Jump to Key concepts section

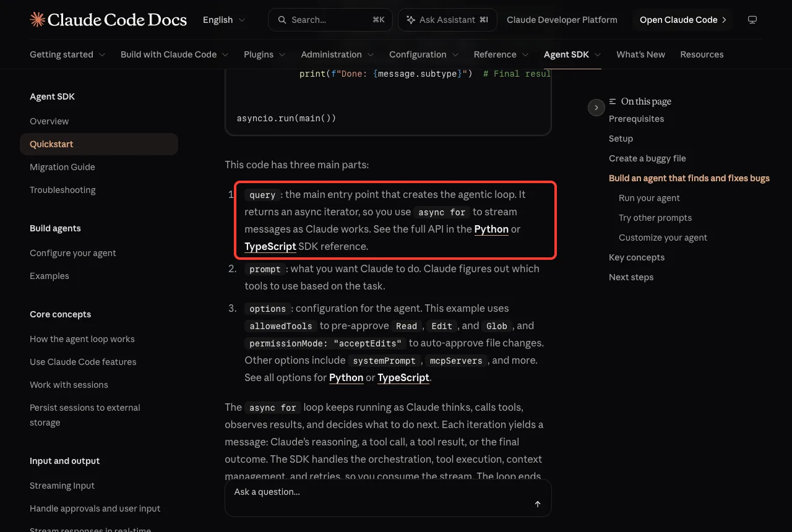coord(637,257)
